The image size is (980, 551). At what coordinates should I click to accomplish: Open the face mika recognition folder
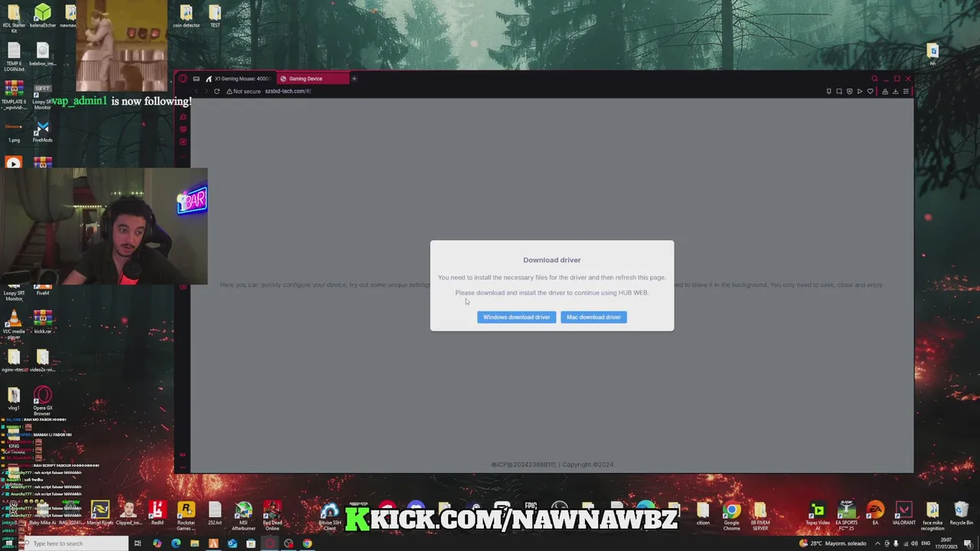click(x=933, y=516)
